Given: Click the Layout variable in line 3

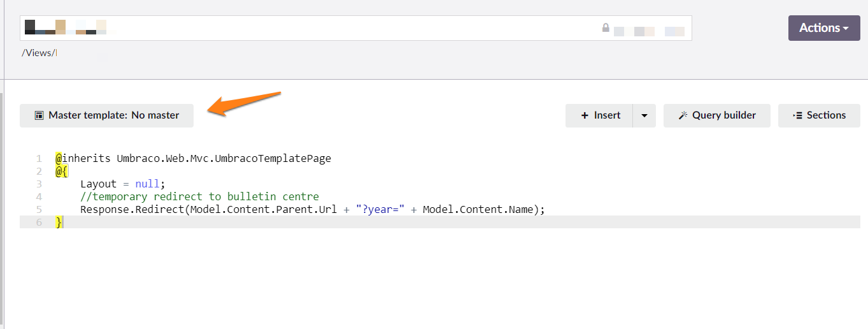Looking at the screenshot, I should pos(99,184).
